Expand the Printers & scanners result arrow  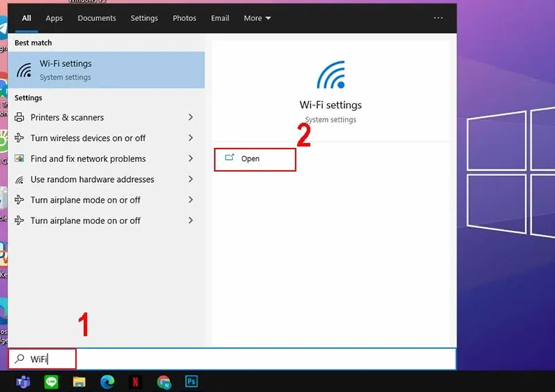click(191, 117)
